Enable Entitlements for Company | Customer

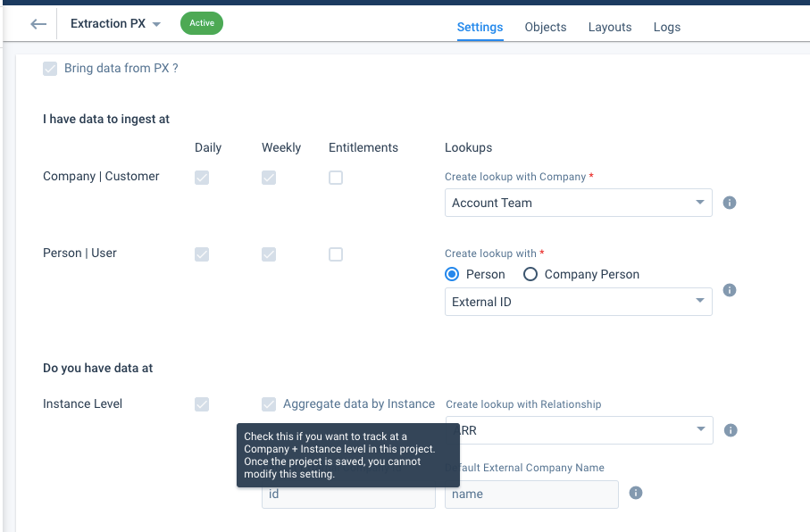(336, 178)
